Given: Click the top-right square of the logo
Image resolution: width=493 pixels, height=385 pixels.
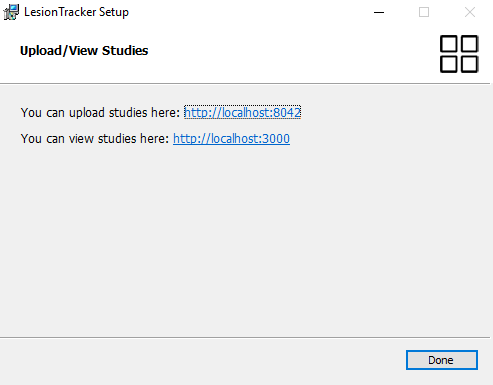Looking at the screenshot, I should [x=469, y=44].
